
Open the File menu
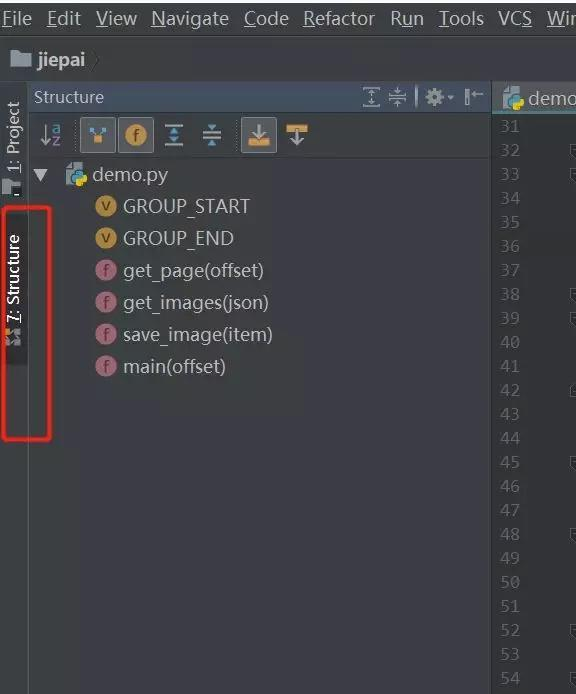(x=17, y=19)
